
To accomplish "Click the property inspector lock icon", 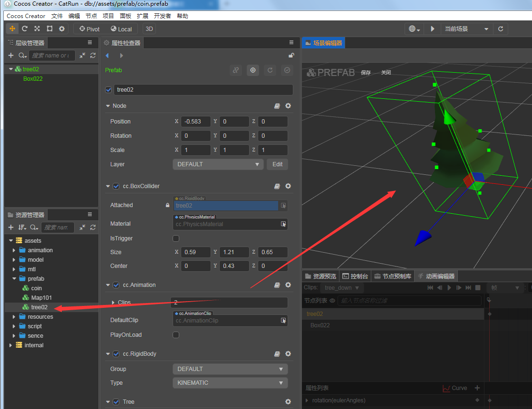I will [x=291, y=56].
